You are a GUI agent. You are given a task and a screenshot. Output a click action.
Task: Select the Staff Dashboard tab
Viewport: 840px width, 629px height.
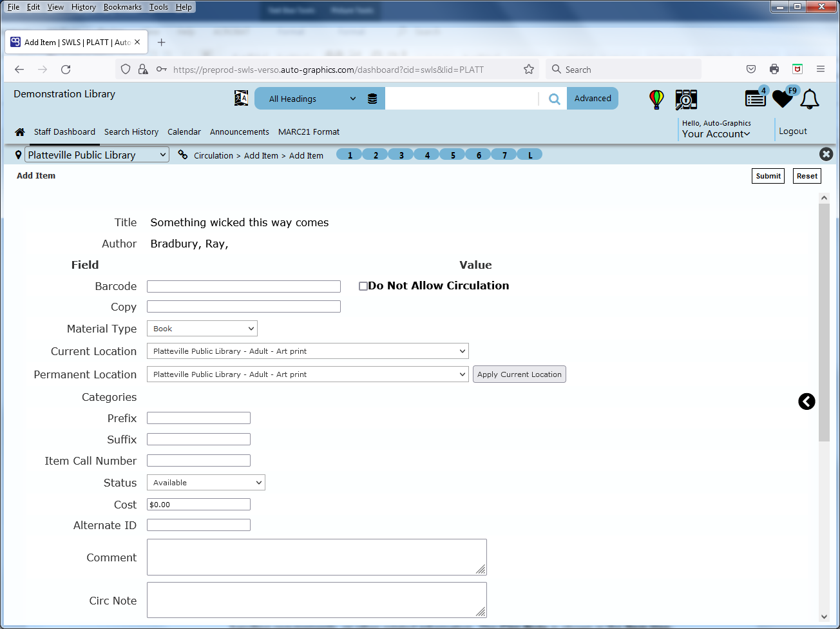pos(64,132)
